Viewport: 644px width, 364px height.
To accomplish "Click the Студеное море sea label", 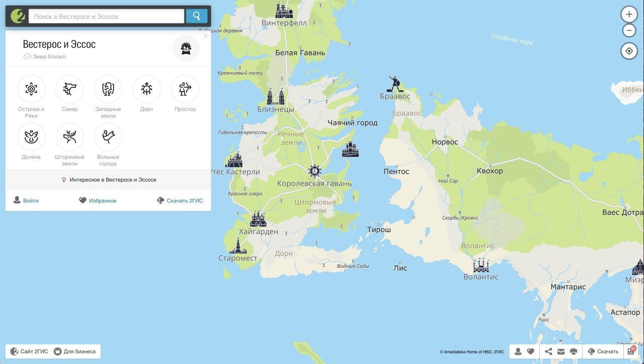I will (x=512, y=39).
